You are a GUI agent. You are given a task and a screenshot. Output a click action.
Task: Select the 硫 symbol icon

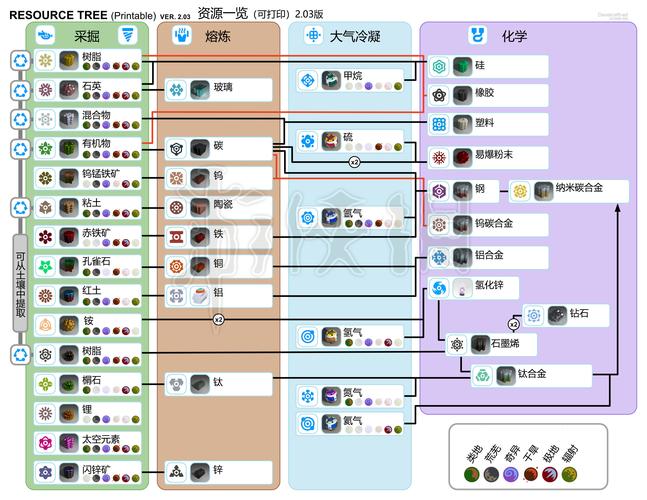pyautogui.click(x=308, y=141)
